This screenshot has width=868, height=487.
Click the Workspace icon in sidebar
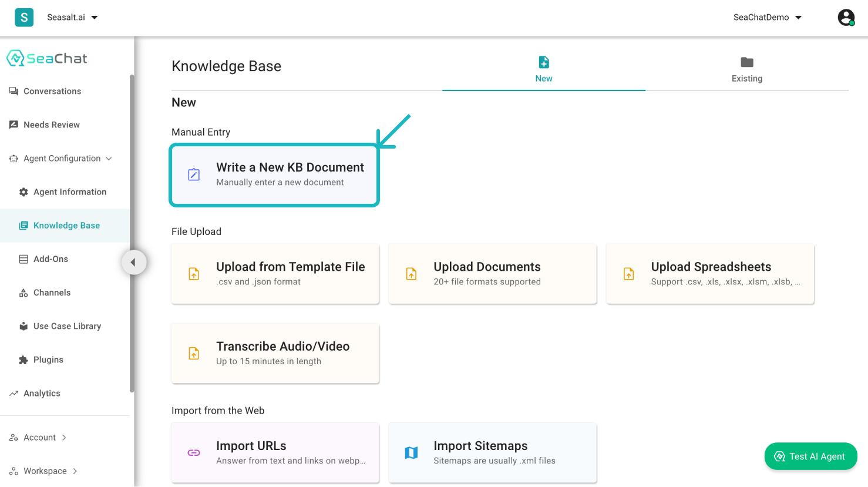14,471
